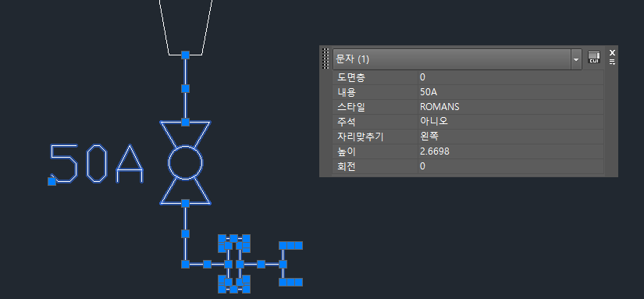Click the grip at the upper valve triangle's top
Image resolution: width=644 pixels, height=299 pixels.
185,122
